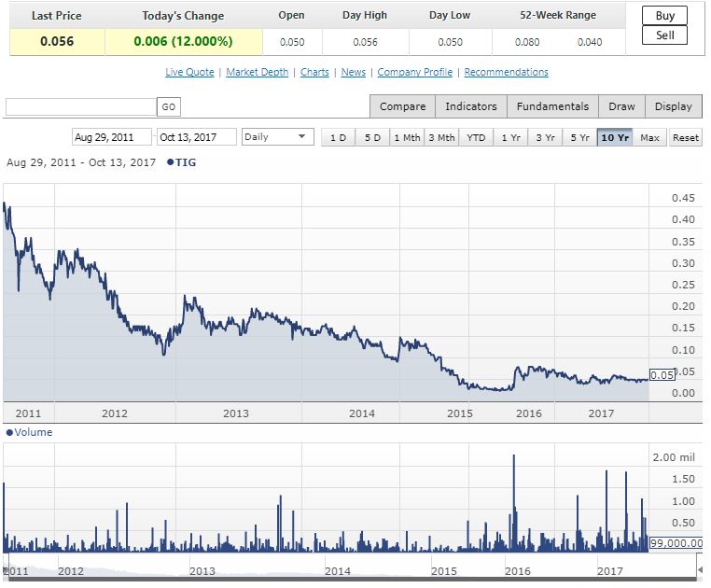711x588 pixels.
Task: Click the symbol search input field
Action: tap(81, 107)
